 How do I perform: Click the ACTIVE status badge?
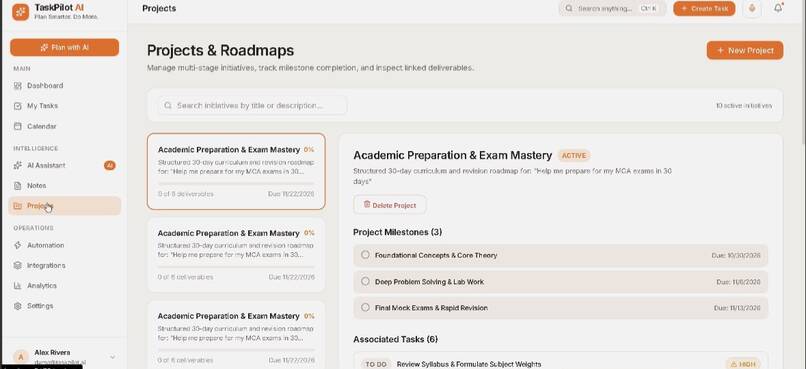tap(574, 155)
